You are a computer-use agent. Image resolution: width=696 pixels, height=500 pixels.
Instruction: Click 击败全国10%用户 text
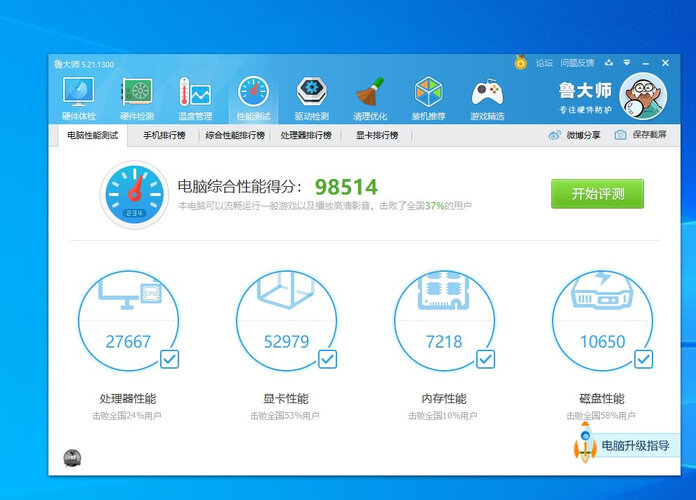[x=443, y=416]
